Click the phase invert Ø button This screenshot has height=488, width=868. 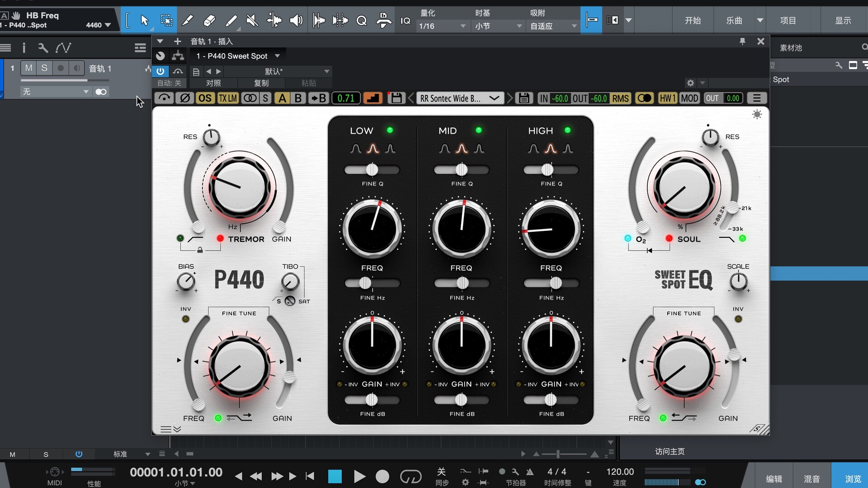click(x=184, y=98)
